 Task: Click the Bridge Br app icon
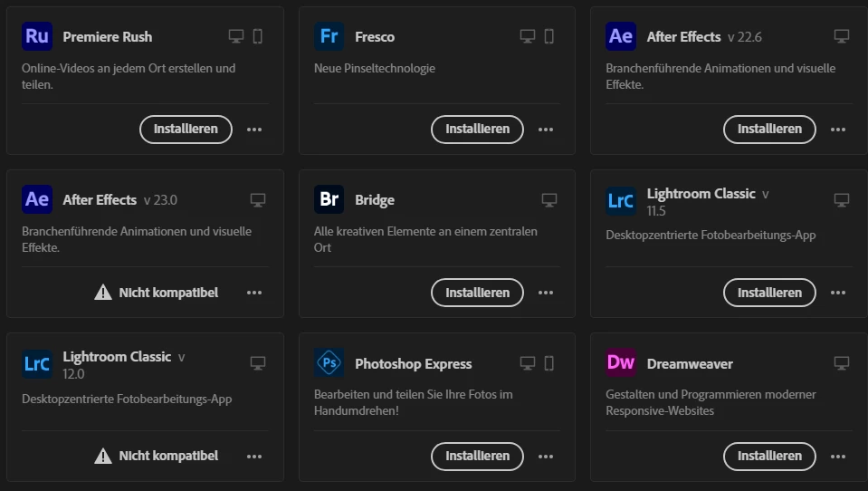coord(329,199)
